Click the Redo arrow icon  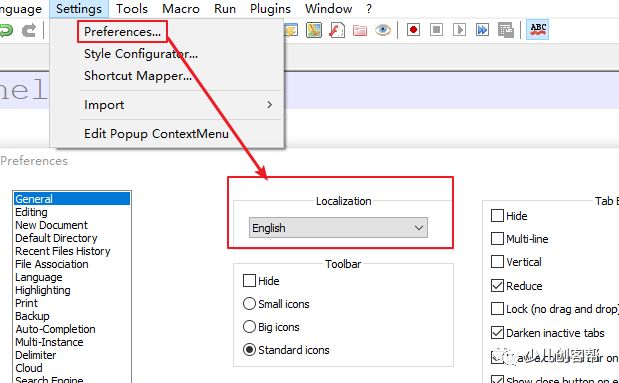coord(29,30)
